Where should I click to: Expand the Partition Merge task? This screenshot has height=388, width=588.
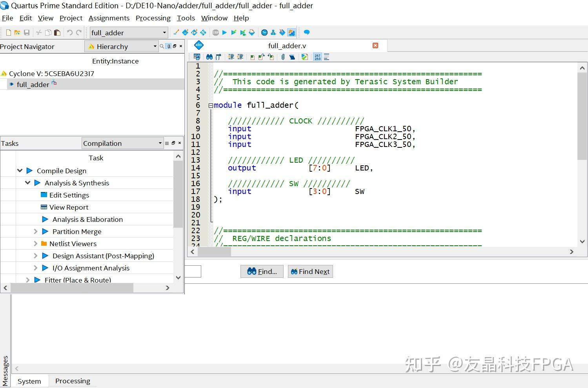pyautogui.click(x=36, y=231)
